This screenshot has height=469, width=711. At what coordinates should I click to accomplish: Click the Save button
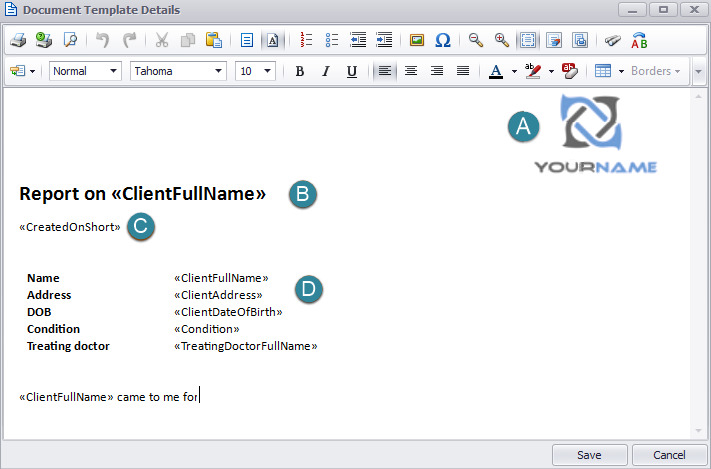[589, 455]
